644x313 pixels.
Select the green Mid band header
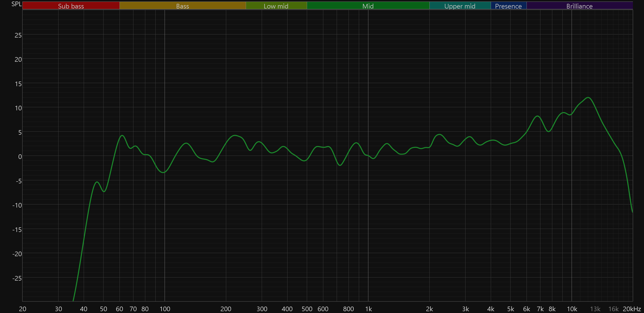tap(368, 6)
